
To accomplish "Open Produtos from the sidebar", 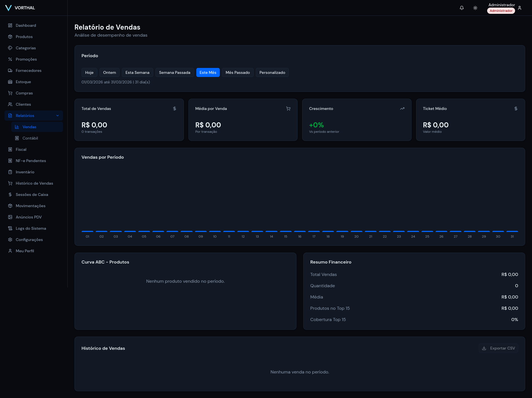I will (24, 37).
